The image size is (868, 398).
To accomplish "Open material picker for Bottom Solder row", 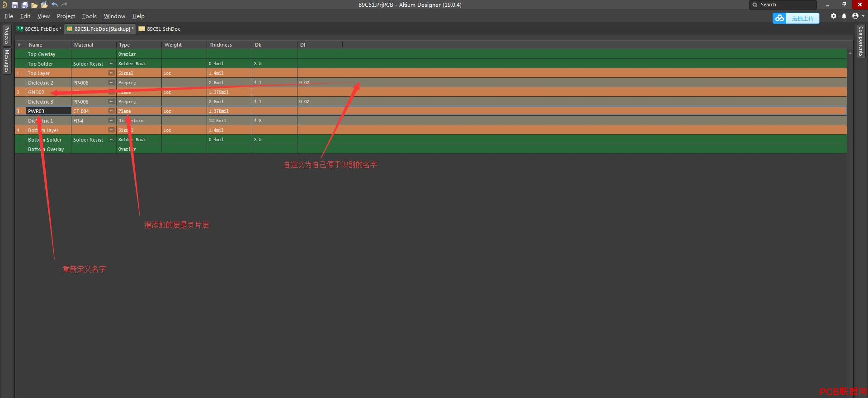I will tap(112, 140).
